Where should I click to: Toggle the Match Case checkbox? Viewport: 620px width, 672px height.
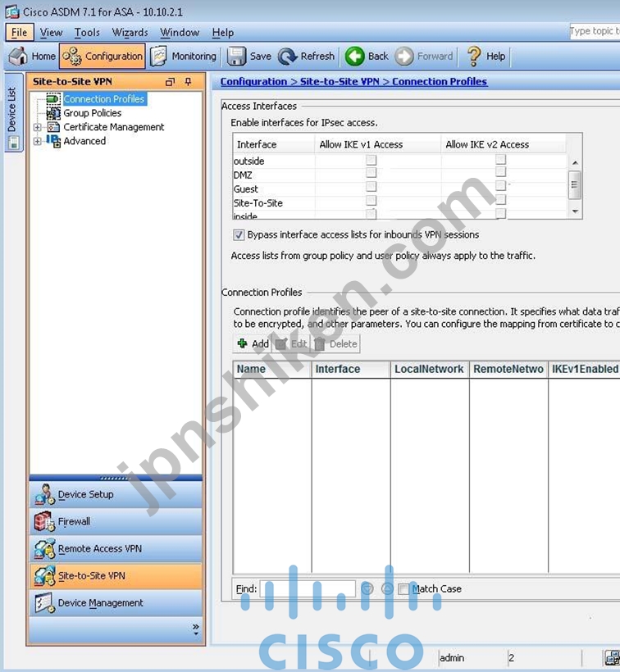pos(403,589)
